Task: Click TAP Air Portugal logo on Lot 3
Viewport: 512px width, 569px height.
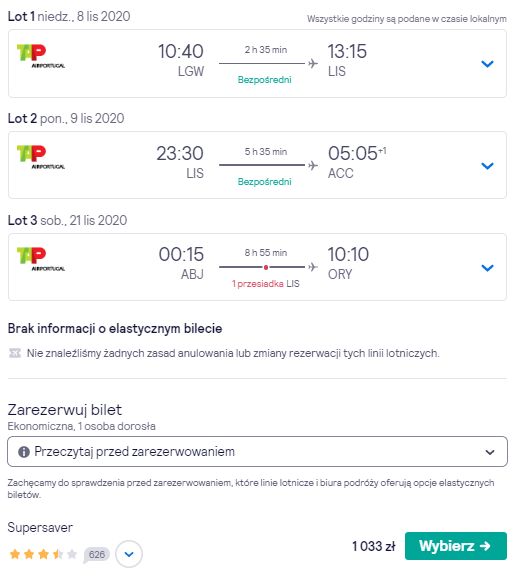Action: [x=41, y=259]
